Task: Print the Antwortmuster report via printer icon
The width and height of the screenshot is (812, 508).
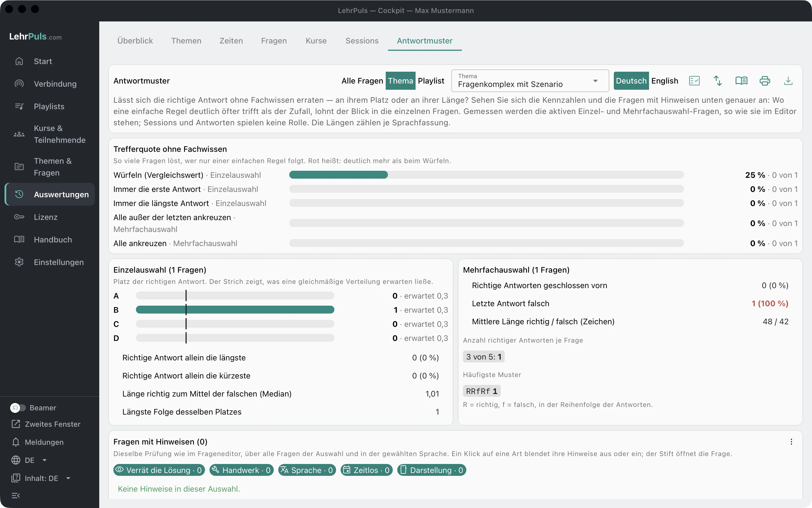Action: (x=765, y=81)
